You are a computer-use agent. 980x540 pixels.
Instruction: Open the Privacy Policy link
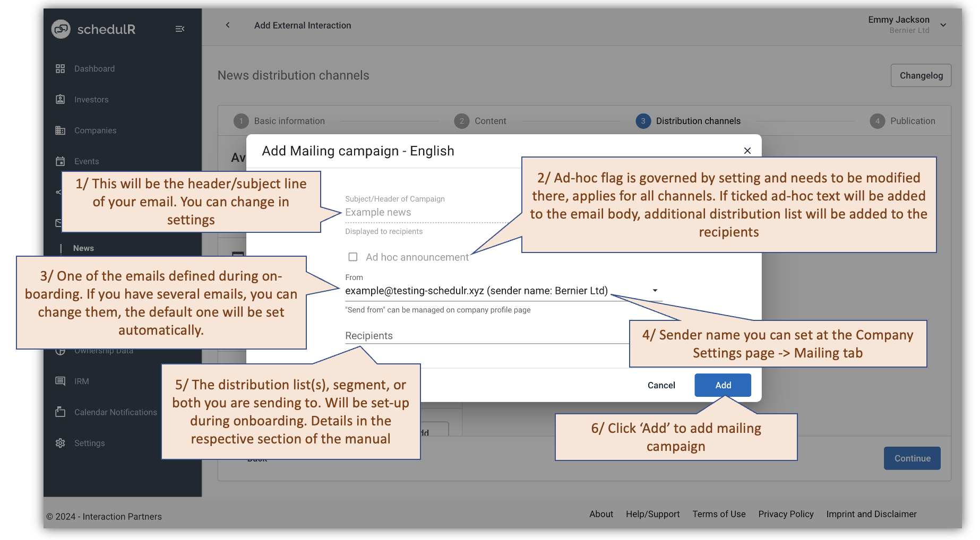[786, 513]
